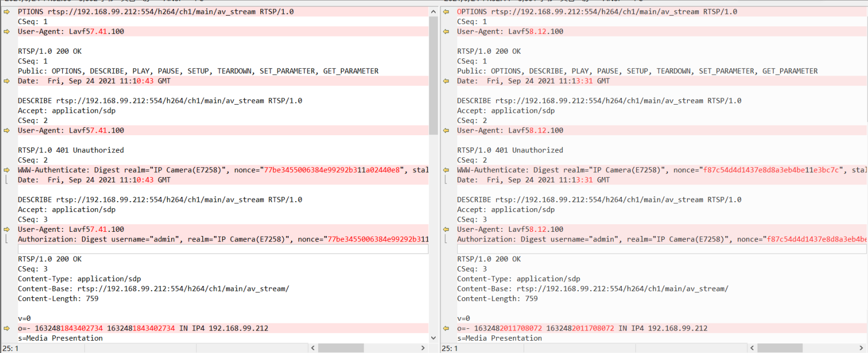Click right pane status position '25: 1'
Viewport: 868px width, 353px height.
click(450, 349)
